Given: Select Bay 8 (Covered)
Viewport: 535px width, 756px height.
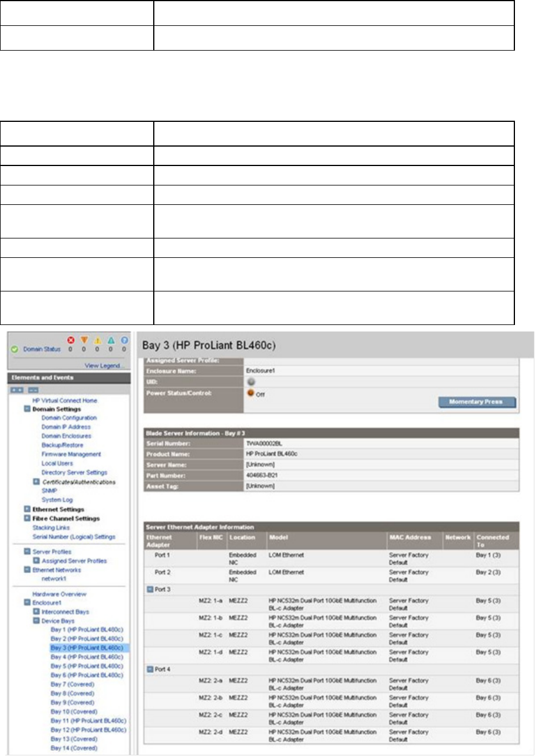Looking at the screenshot, I should coord(72,693).
